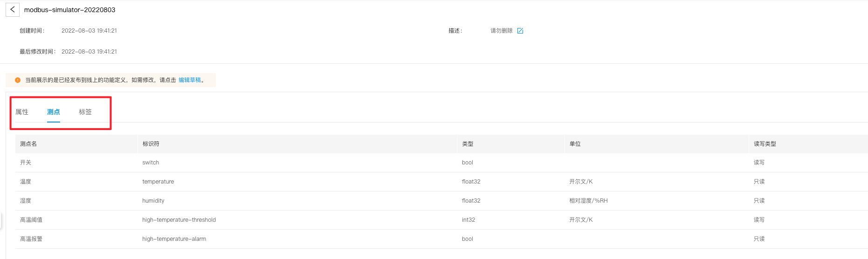The width and height of the screenshot is (868, 259).
Task: Click the creation time value next to 创建时间
Action: pyautogui.click(x=89, y=31)
